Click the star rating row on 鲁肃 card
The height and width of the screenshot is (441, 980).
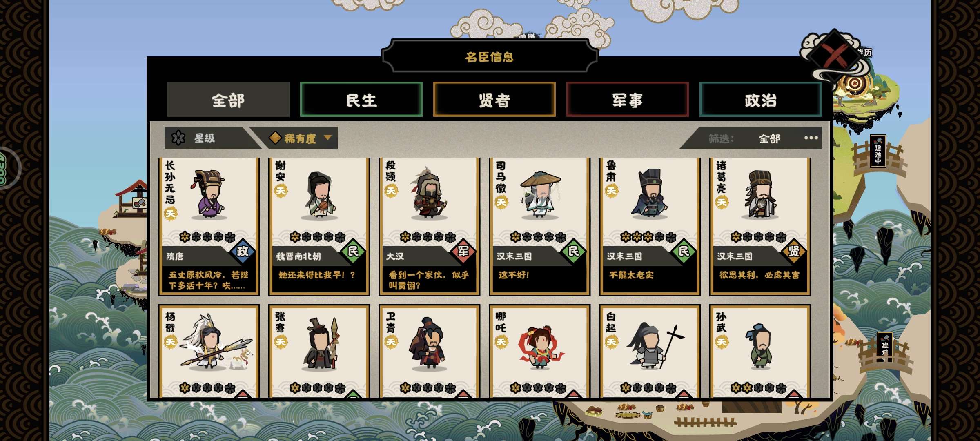(648, 236)
